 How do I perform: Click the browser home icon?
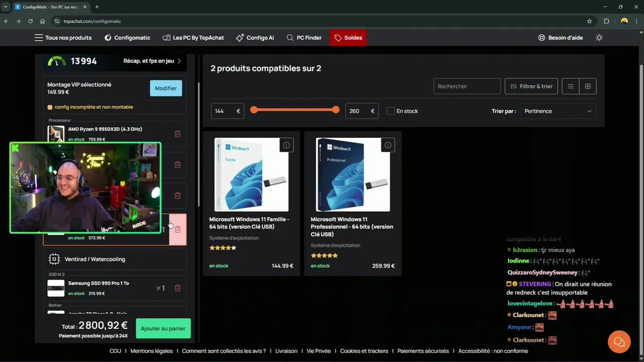42,21
